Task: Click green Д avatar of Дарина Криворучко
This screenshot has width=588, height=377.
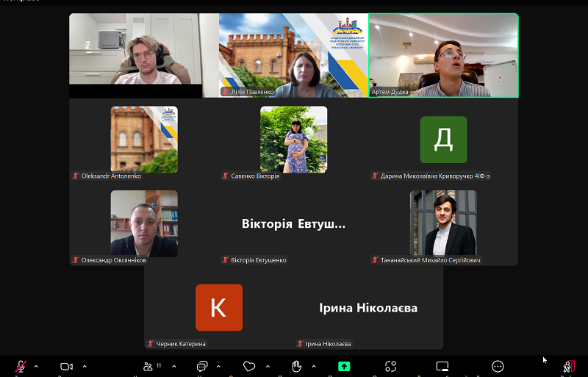Action: [443, 140]
